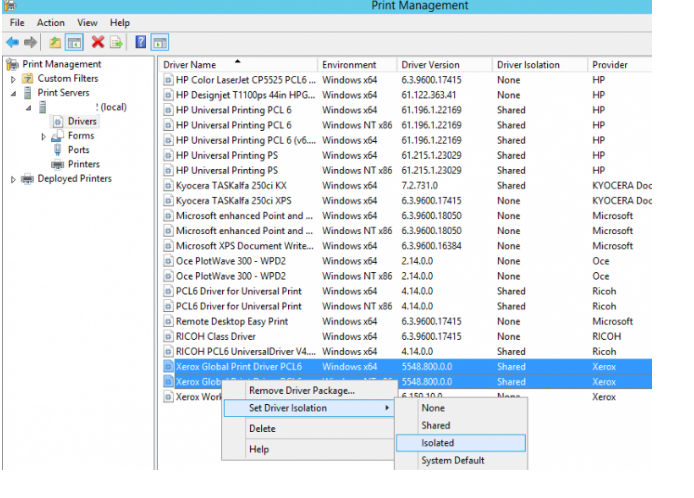The width and height of the screenshot is (694, 498).
Task: Choose Help from the context menu
Action: coord(308,449)
